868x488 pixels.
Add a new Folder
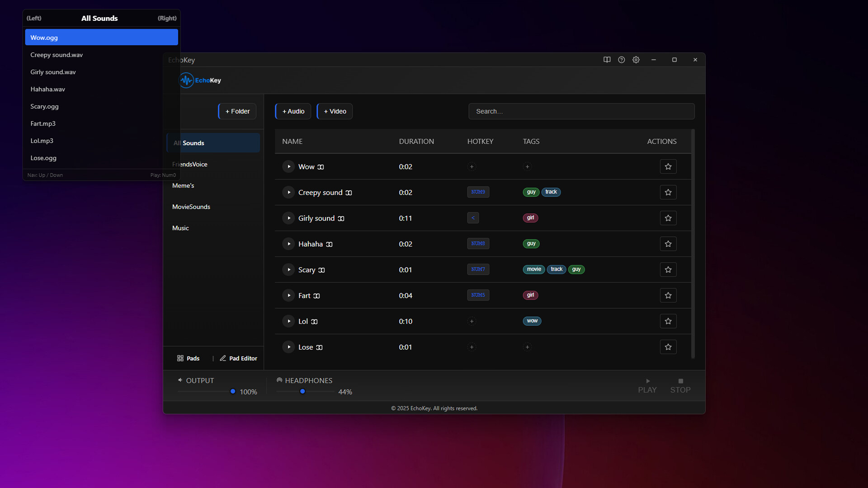[x=237, y=111]
